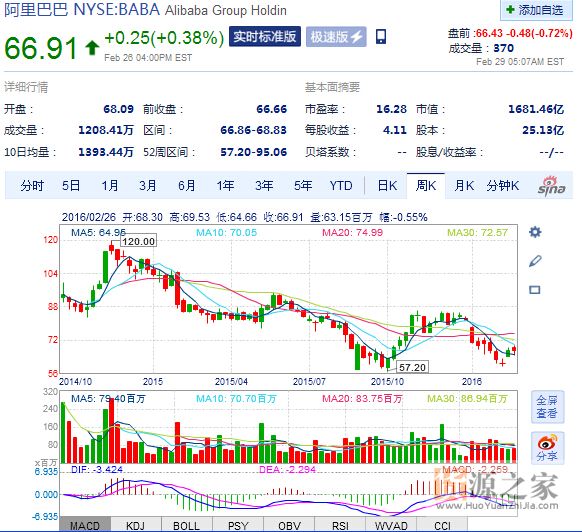Click the open price 68.09
This screenshot has height=532, width=582.
click(118, 109)
